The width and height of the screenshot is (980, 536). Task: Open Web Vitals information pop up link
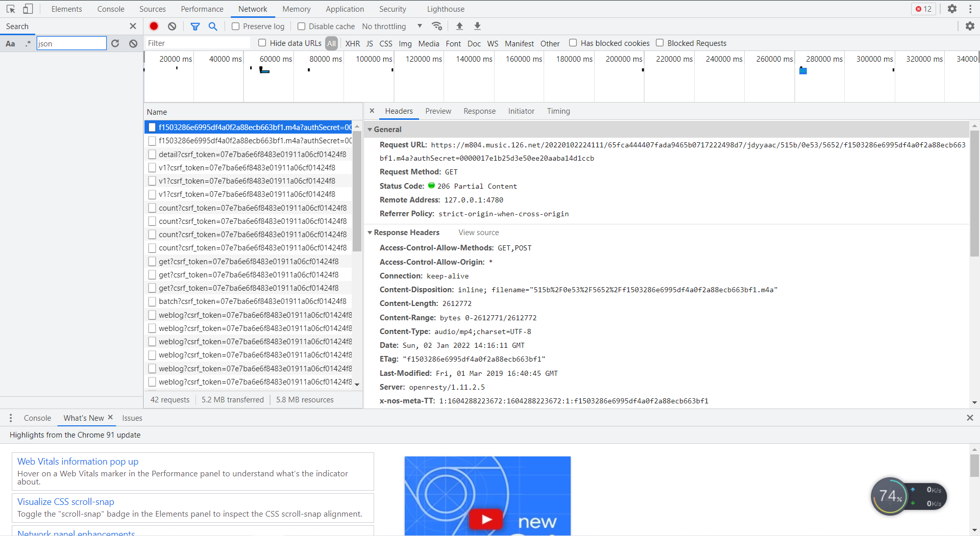tap(78, 462)
